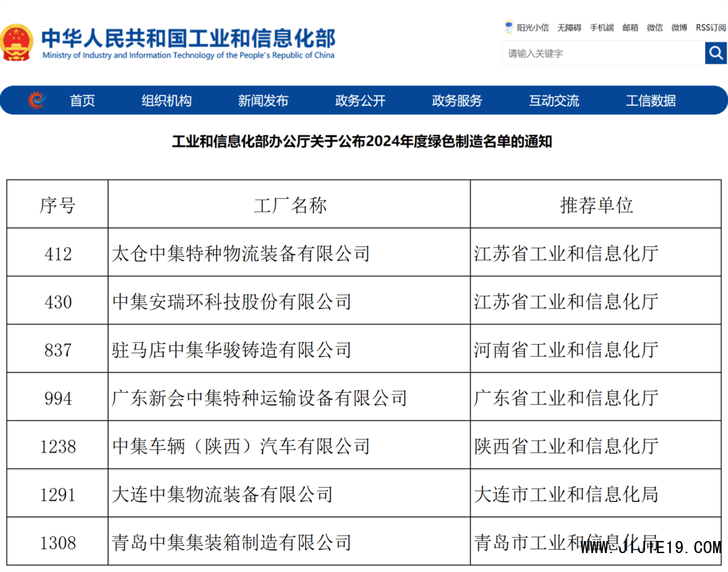The width and height of the screenshot is (728, 572).
Task: Click 广东新会中集特种运输设备有限公司 cell
Action: pos(289,397)
